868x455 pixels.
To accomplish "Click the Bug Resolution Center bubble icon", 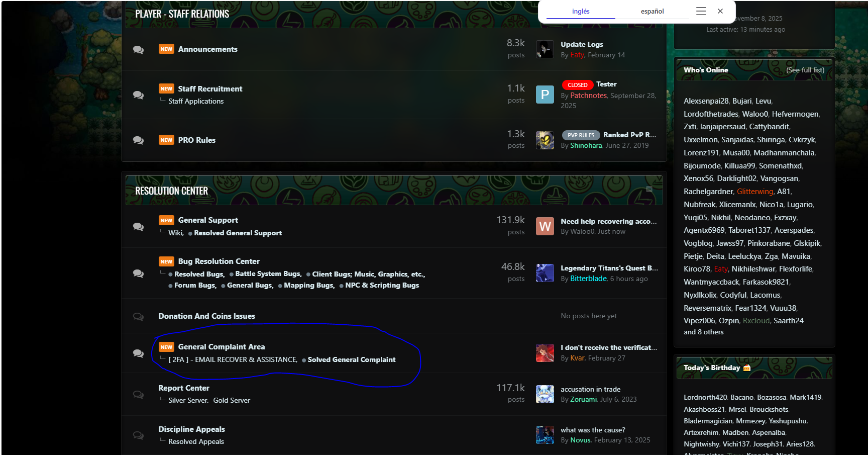I will [138, 273].
